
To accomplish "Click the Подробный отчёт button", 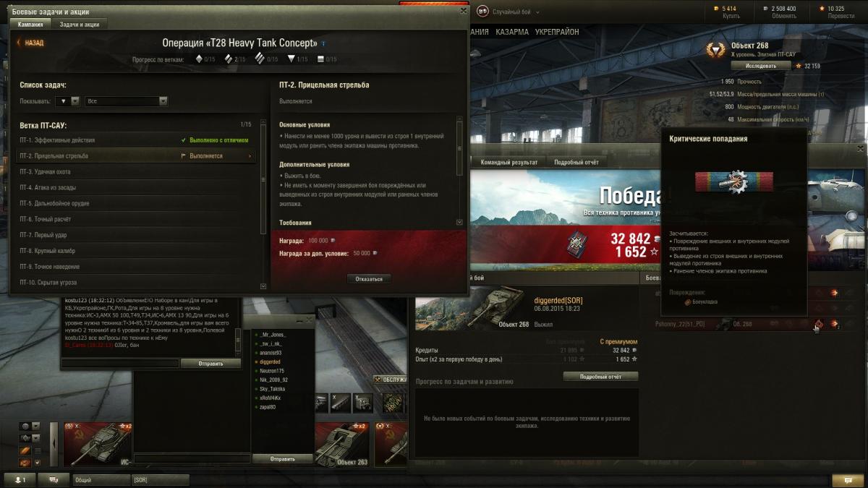I will 600,377.
